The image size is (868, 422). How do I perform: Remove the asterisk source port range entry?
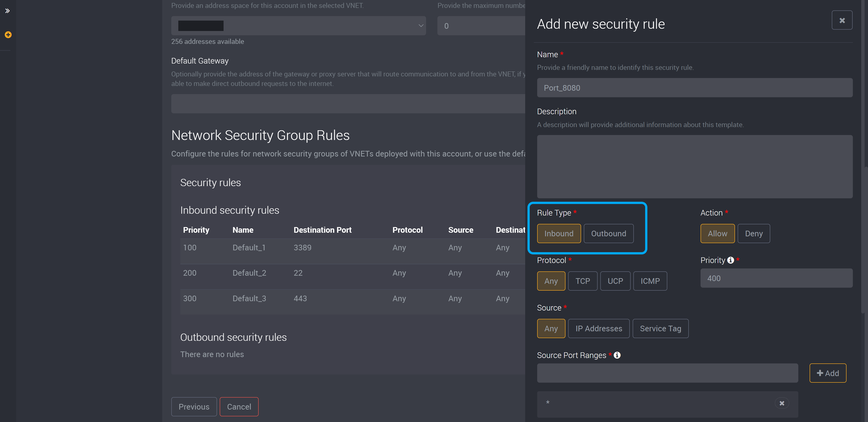(x=782, y=403)
